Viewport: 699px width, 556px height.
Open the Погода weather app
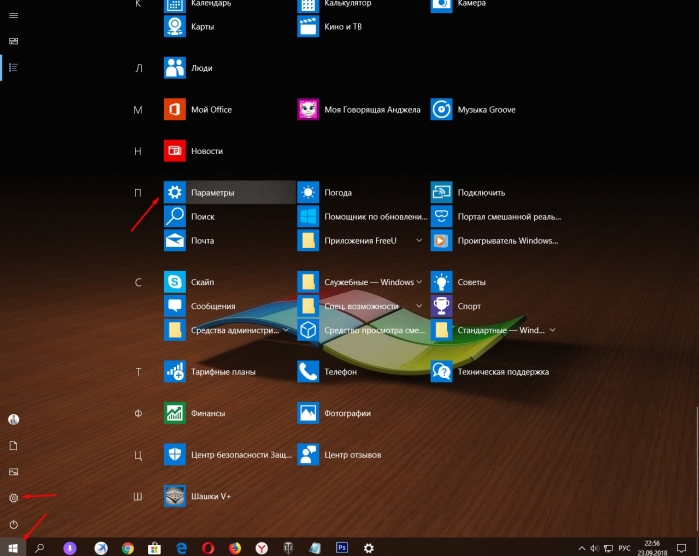click(x=325, y=193)
